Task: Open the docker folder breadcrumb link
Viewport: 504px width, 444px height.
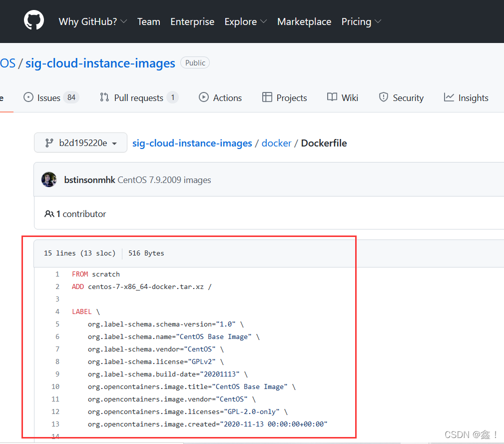Action: pyautogui.click(x=276, y=143)
